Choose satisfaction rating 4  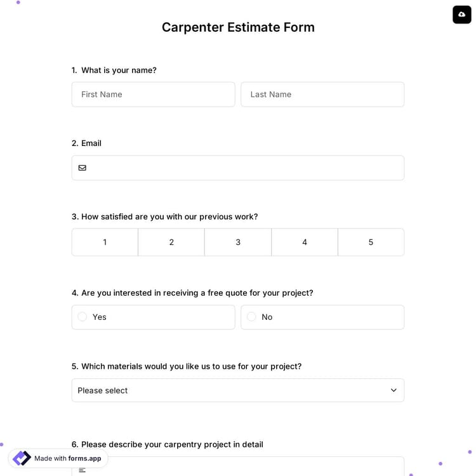point(305,242)
